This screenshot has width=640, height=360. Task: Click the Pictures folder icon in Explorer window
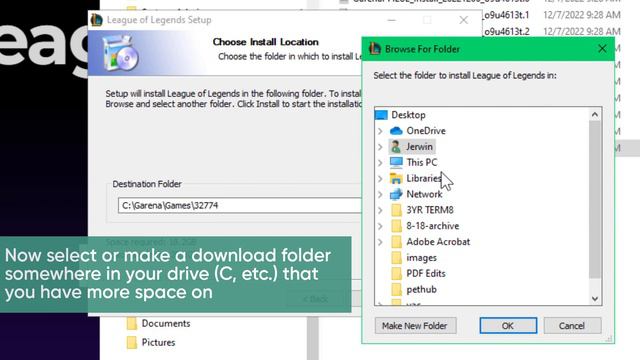[132, 342]
